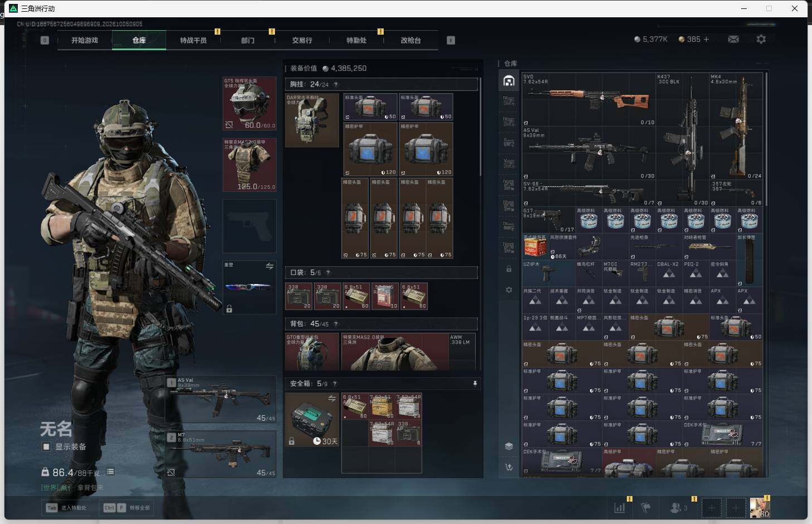Click the stats bar-chart icon
The width and height of the screenshot is (812, 524).
click(620, 508)
